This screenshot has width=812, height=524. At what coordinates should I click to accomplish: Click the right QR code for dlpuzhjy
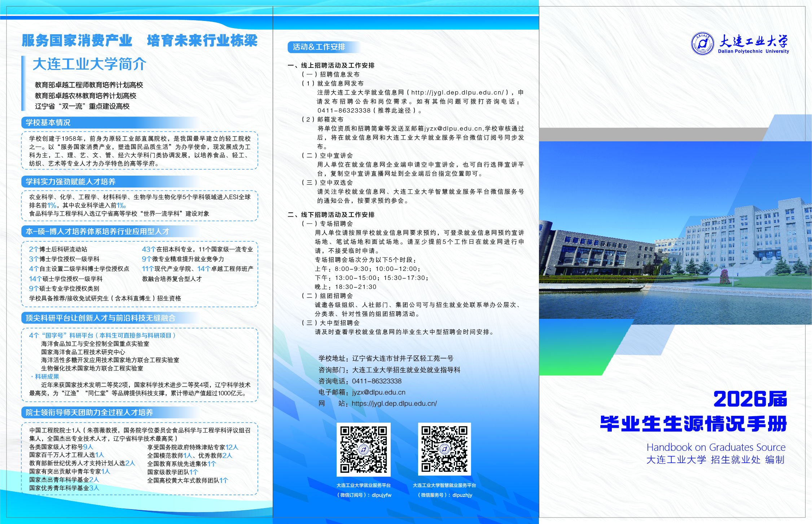tap(444, 449)
